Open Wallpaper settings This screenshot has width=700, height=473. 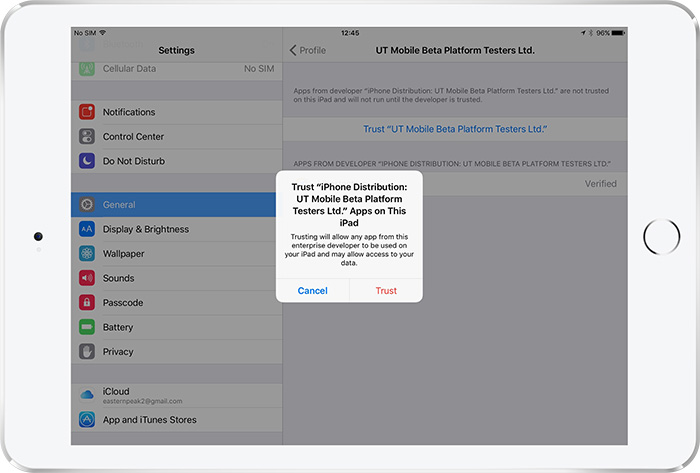[x=176, y=254]
